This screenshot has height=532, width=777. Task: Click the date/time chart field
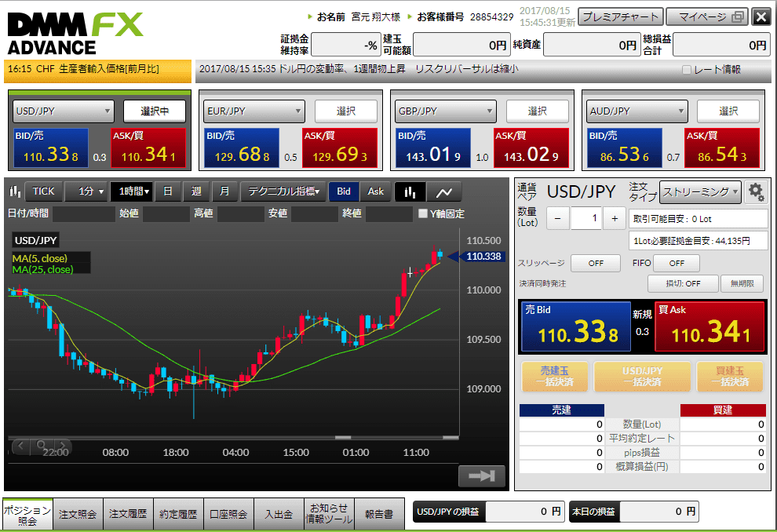pyautogui.click(x=84, y=214)
